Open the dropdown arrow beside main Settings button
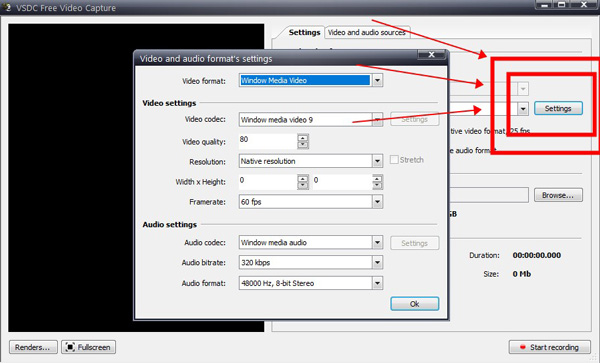 click(x=523, y=109)
